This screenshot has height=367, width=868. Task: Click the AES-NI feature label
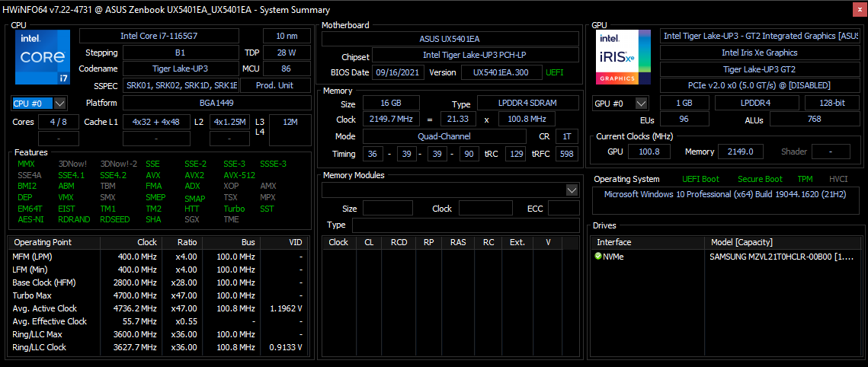[x=30, y=219]
